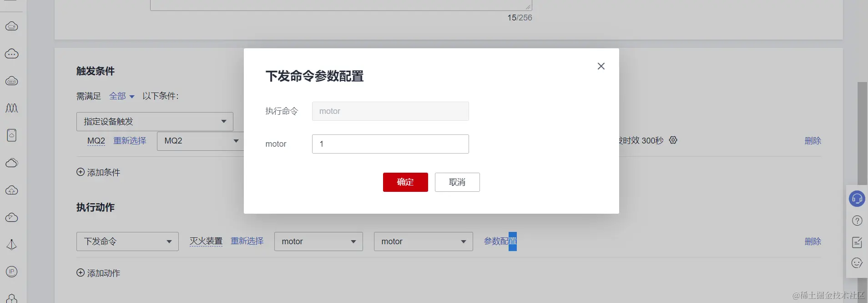The width and height of the screenshot is (868, 303).
Task: Click the disabled 执行命令 motor field
Action: click(390, 111)
